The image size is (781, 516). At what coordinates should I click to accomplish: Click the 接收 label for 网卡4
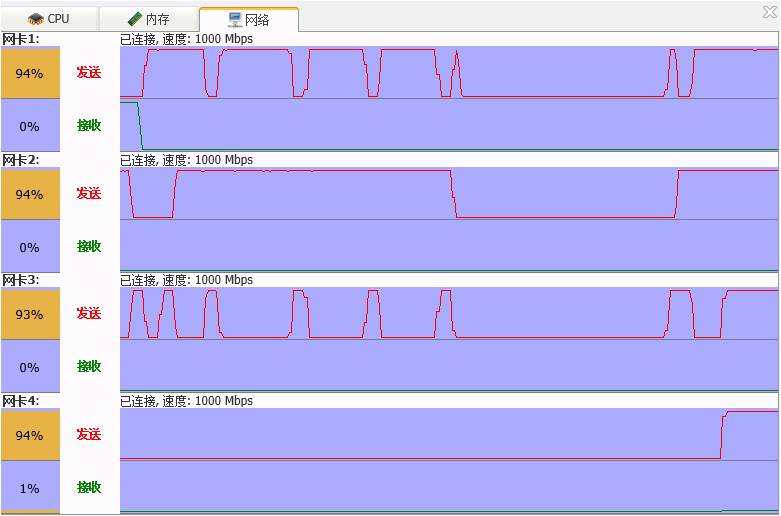pyautogui.click(x=89, y=488)
